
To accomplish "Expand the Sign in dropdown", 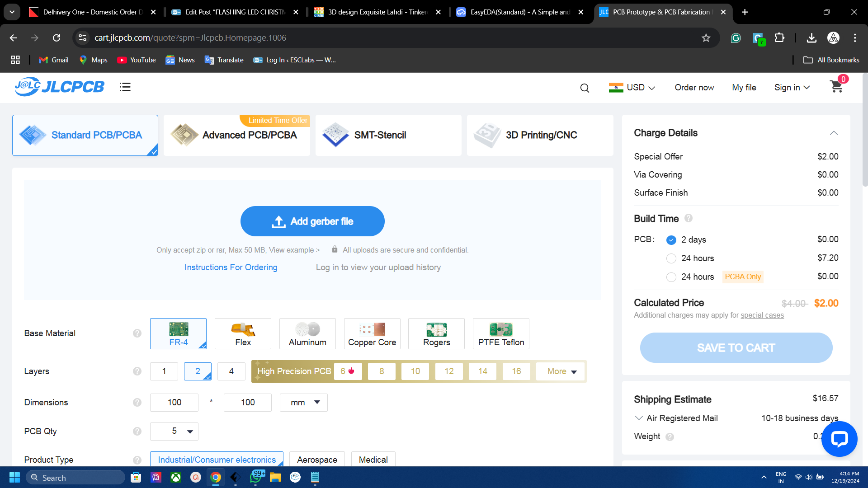I will (792, 88).
